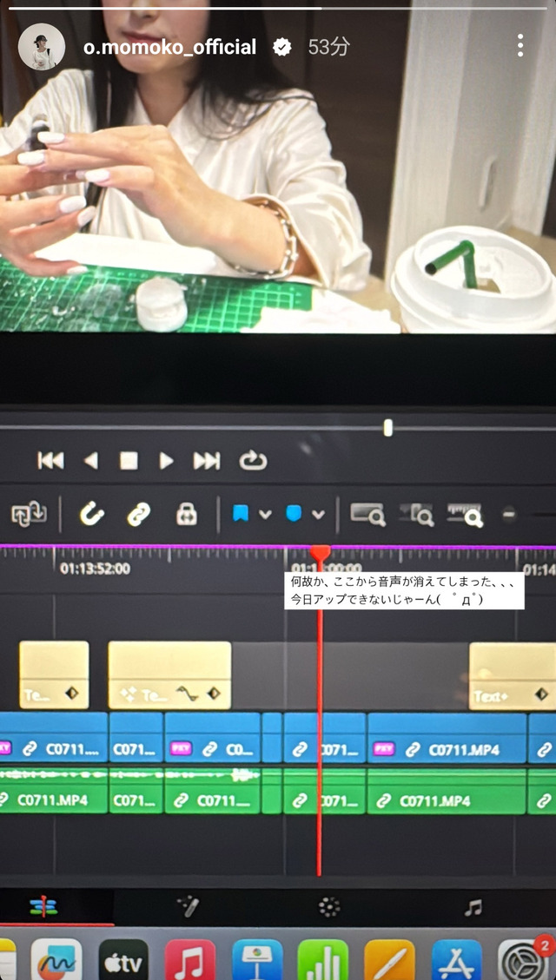556x980 pixels.
Task: Open the Fairlight music note page tab
Action: pyautogui.click(x=473, y=907)
